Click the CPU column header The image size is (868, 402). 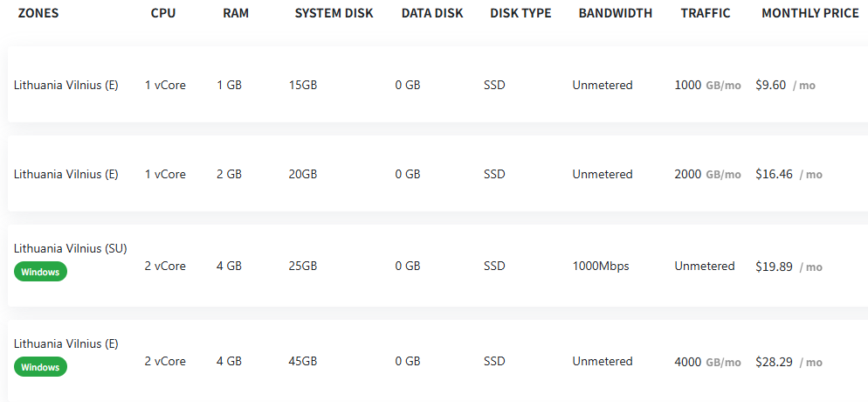(163, 13)
